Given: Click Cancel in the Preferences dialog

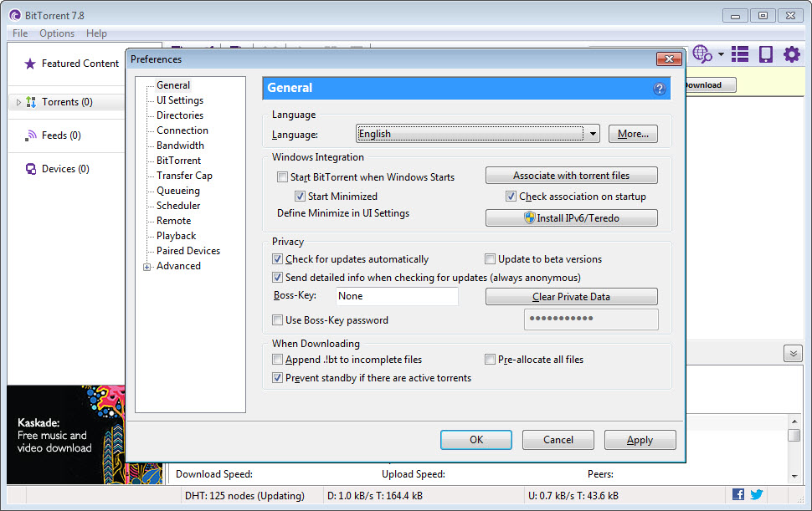Looking at the screenshot, I should click(558, 440).
